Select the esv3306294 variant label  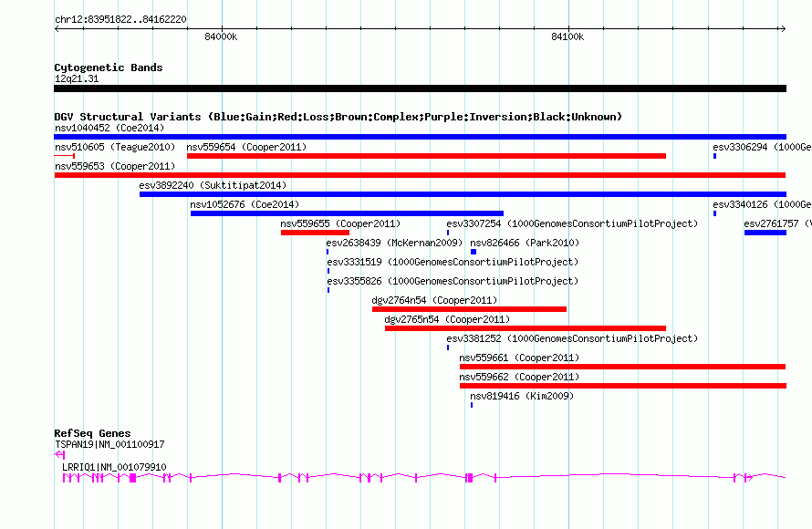tap(762, 147)
